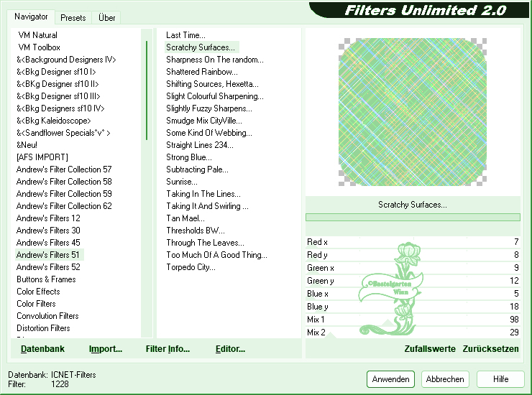
Task: Select Color Filters category
Action: pos(36,304)
